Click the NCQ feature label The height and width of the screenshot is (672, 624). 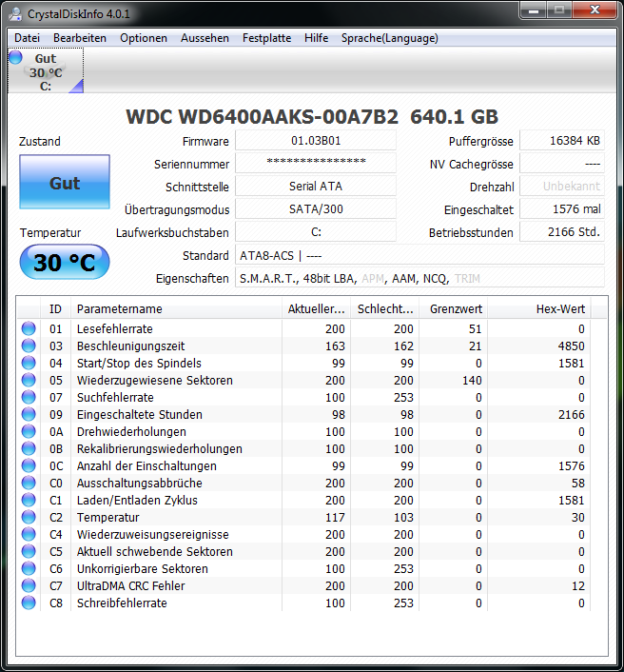[x=435, y=279]
